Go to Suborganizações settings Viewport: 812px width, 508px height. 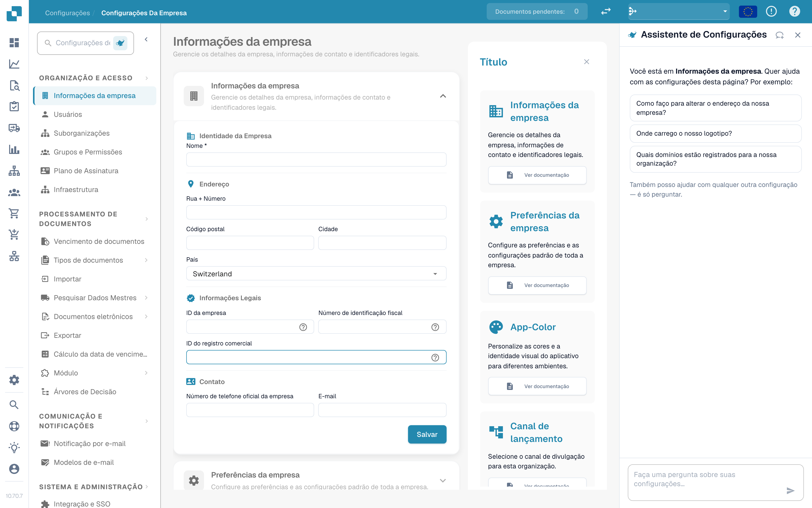95,133
